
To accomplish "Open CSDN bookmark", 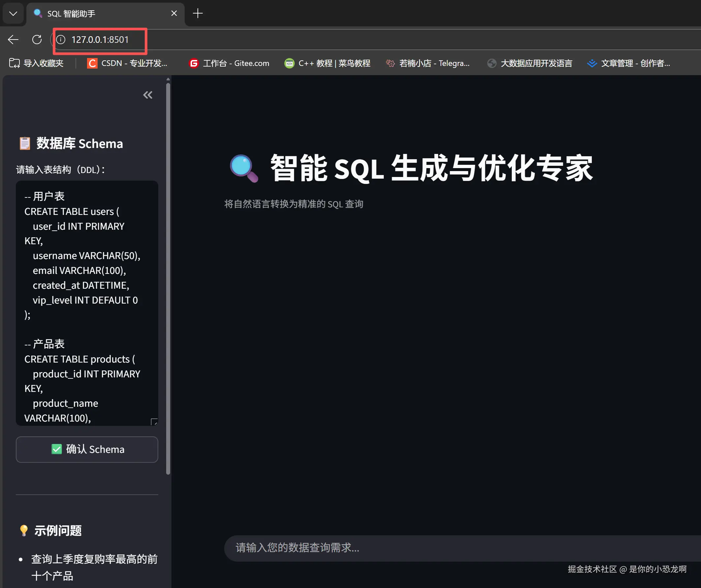I will [x=128, y=63].
